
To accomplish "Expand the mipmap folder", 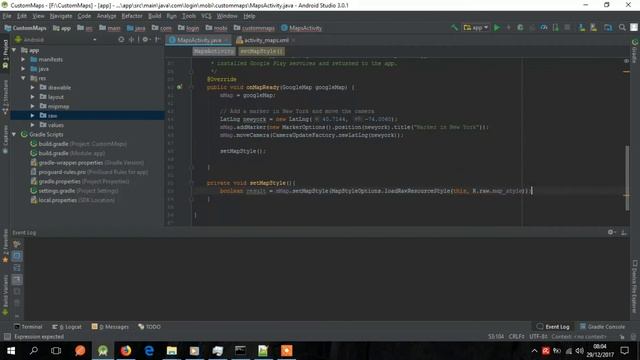I will [33, 106].
